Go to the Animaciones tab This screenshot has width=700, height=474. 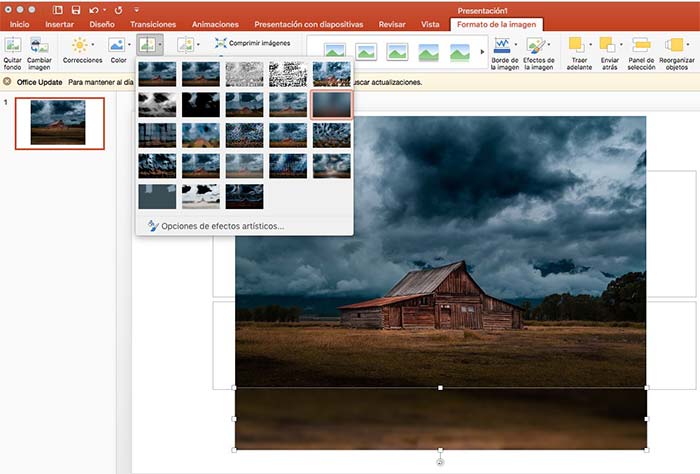click(215, 25)
